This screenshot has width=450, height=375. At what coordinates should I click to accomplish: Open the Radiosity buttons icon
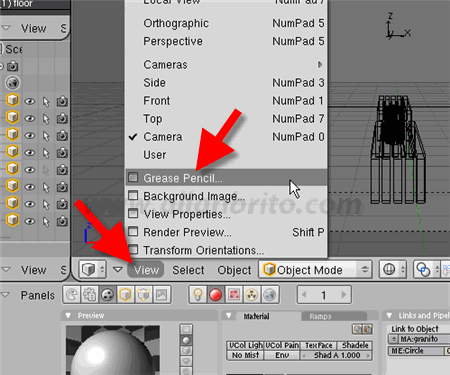[x=252, y=295]
